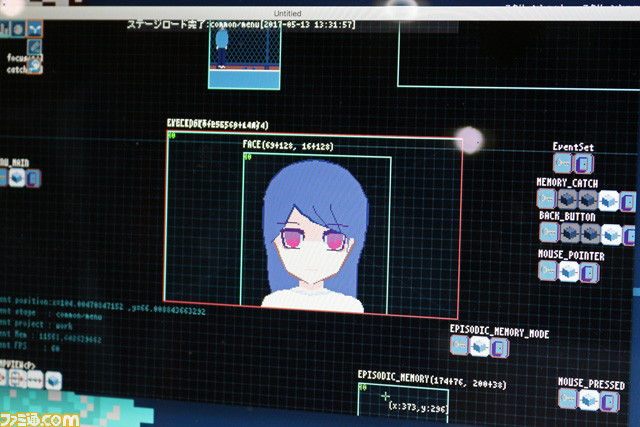Click the EPISODIC_MEMORY(174+76, 200+38) label
Image resolution: width=640 pixels, height=427 pixels.
click(x=432, y=379)
